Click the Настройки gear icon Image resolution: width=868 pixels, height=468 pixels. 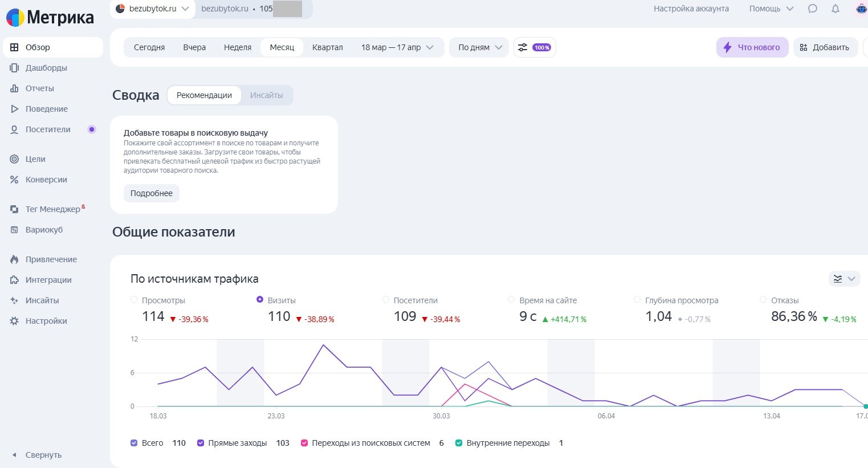pyautogui.click(x=14, y=321)
